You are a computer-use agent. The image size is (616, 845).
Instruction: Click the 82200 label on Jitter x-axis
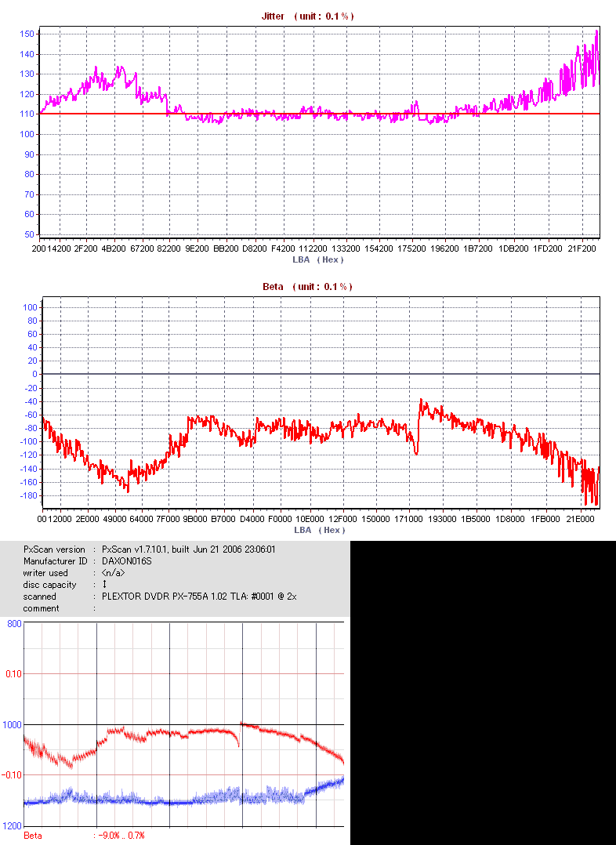tap(169, 249)
